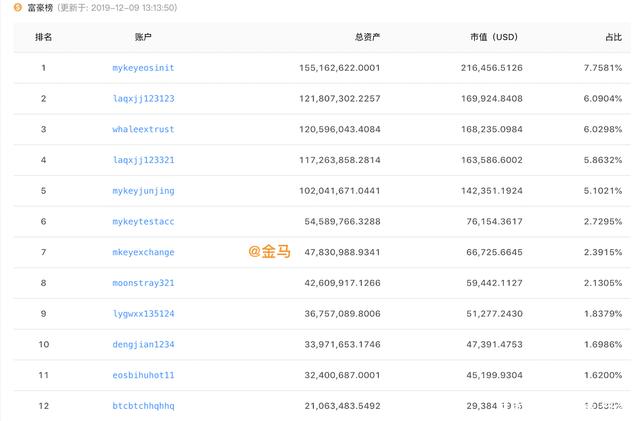The image size is (640, 421).
Task: Select total assets value 54,589,766.3288
Action: [x=342, y=221]
